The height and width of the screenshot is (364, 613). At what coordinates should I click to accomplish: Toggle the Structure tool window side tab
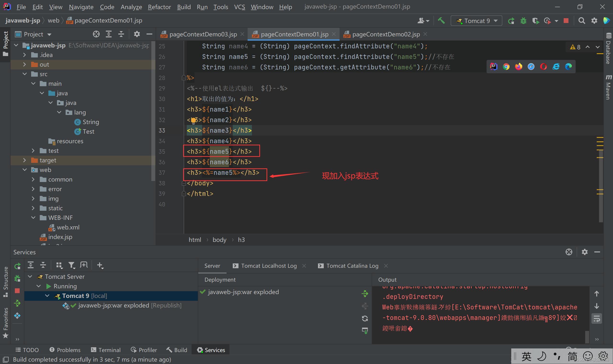pyautogui.click(x=6, y=282)
